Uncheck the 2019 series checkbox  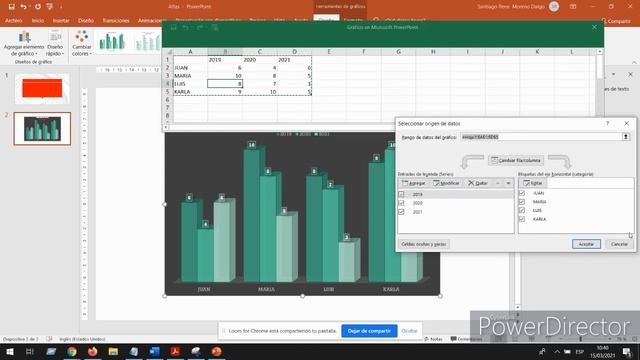[402, 194]
